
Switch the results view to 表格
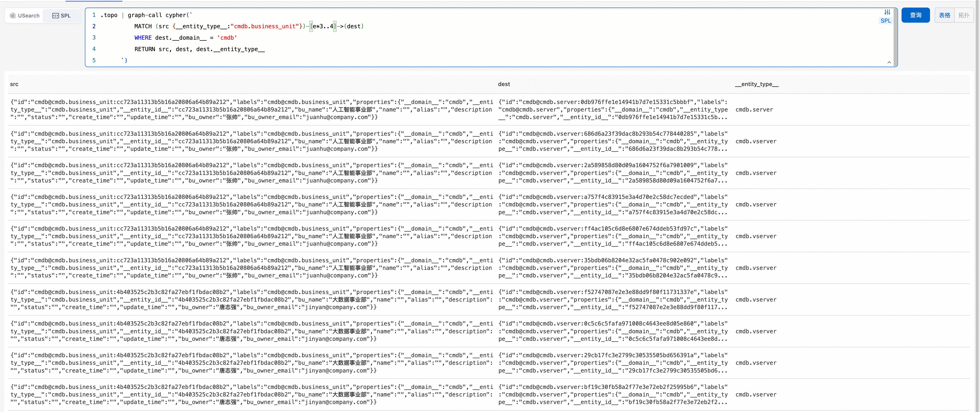944,15
